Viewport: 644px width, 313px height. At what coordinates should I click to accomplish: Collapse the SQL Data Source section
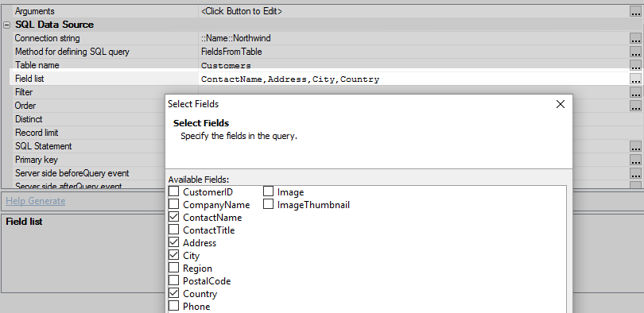tap(6, 25)
